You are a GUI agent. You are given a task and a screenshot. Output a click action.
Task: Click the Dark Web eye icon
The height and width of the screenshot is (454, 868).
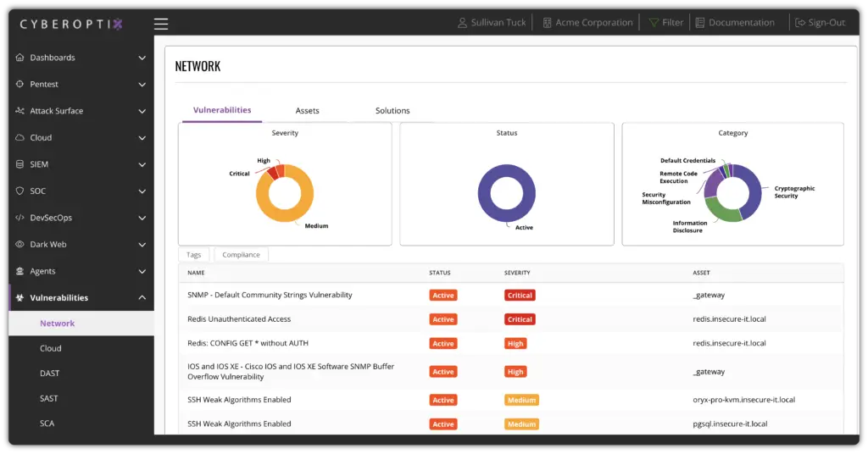20,245
